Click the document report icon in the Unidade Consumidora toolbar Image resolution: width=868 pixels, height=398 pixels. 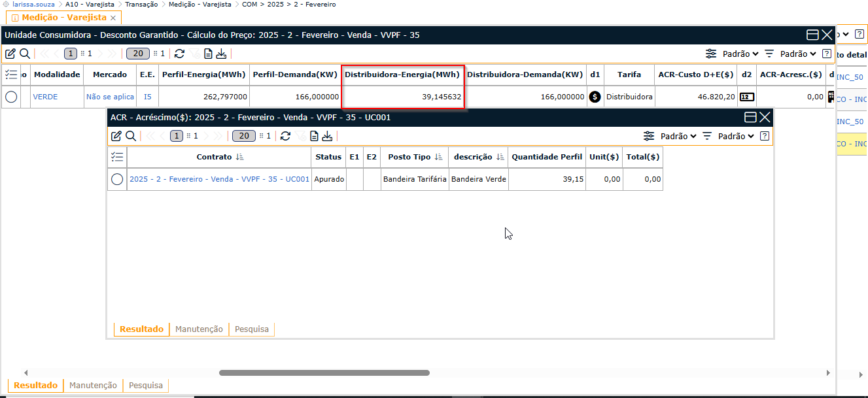[x=208, y=54]
